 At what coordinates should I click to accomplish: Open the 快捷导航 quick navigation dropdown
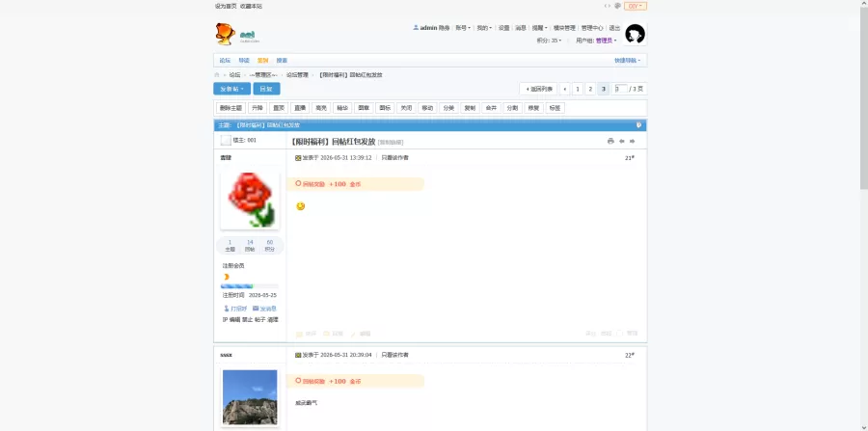coord(627,61)
